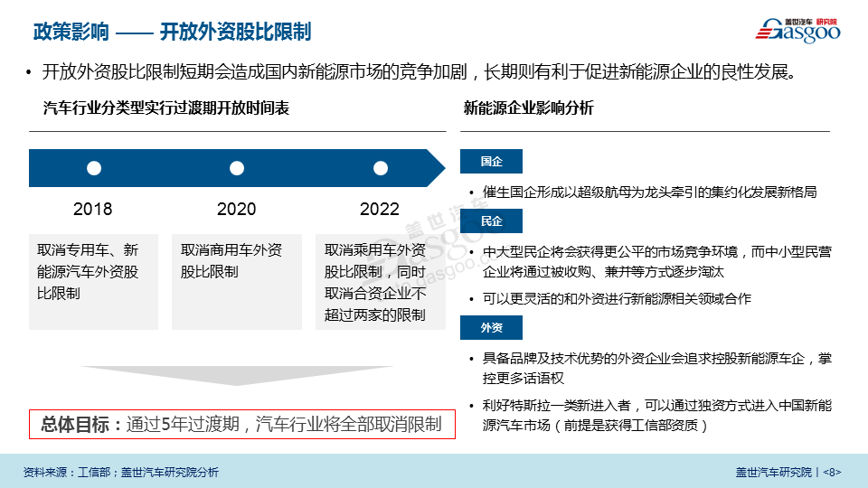Click the red-outlined 总体目标 box

(242, 425)
